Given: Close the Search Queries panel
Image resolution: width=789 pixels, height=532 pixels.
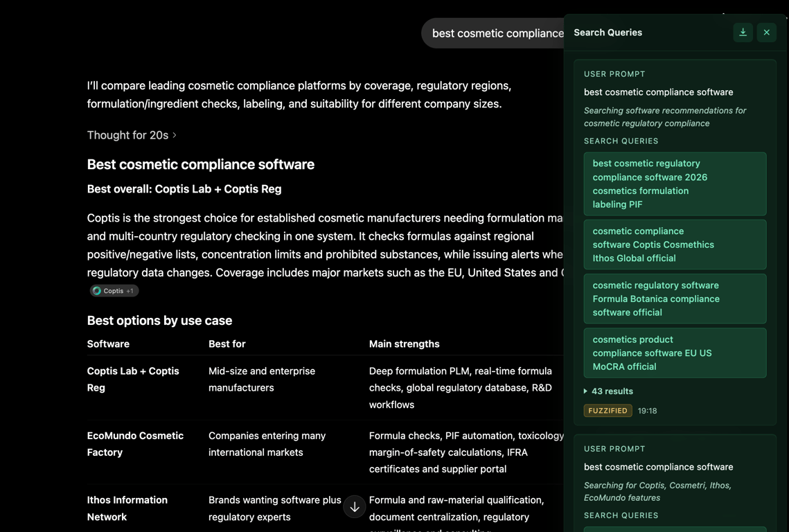Looking at the screenshot, I should (x=766, y=33).
